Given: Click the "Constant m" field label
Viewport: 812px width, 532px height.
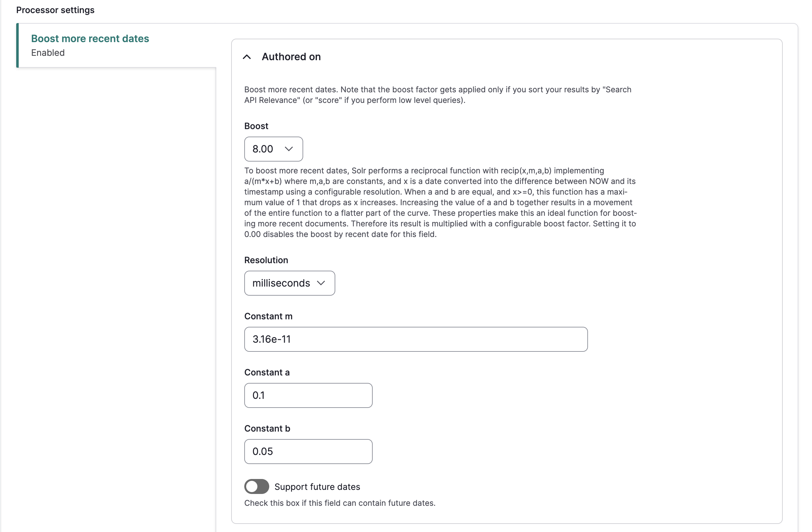Looking at the screenshot, I should 268,316.
